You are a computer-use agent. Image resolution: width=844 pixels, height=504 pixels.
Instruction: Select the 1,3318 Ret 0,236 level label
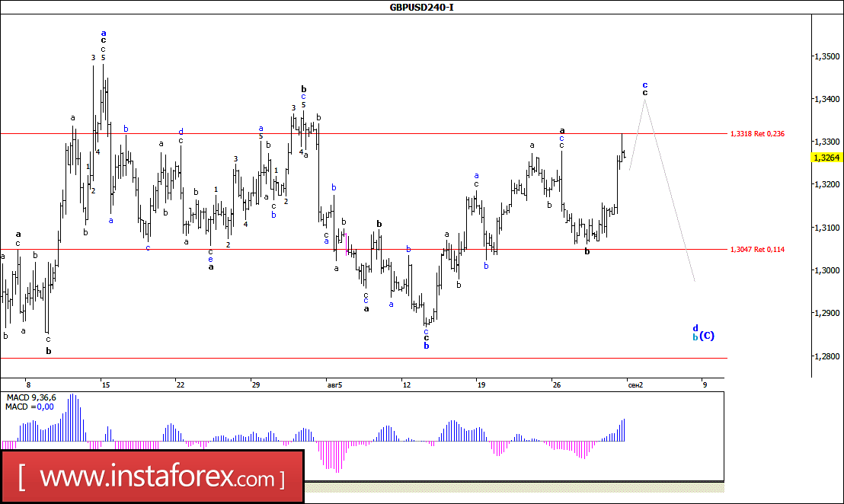coord(757,134)
